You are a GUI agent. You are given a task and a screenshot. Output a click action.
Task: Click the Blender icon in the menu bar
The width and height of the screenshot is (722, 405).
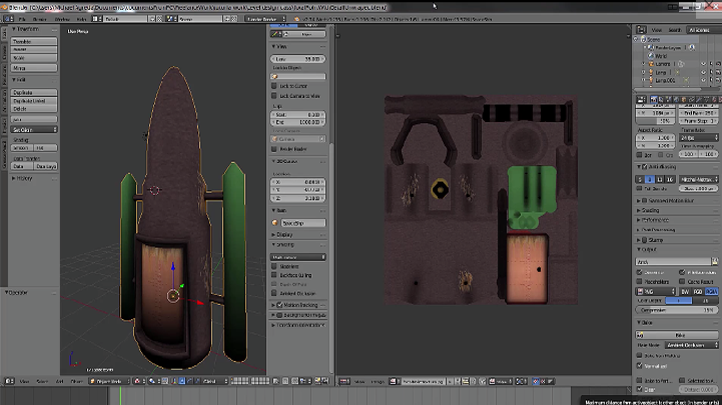click(x=8, y=19)
